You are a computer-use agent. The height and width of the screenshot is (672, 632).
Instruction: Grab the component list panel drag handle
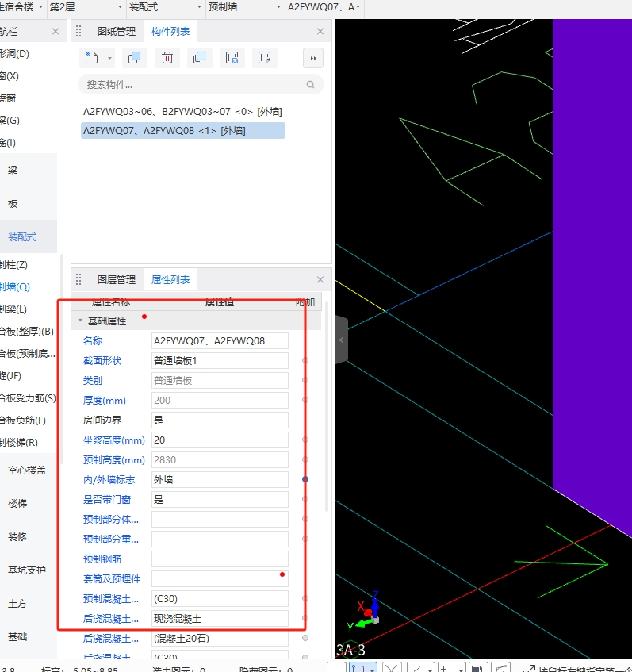(x=79, y=31)
